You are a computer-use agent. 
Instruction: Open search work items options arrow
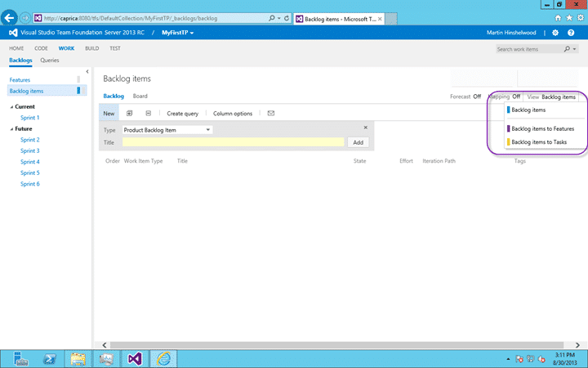[574, 49]
